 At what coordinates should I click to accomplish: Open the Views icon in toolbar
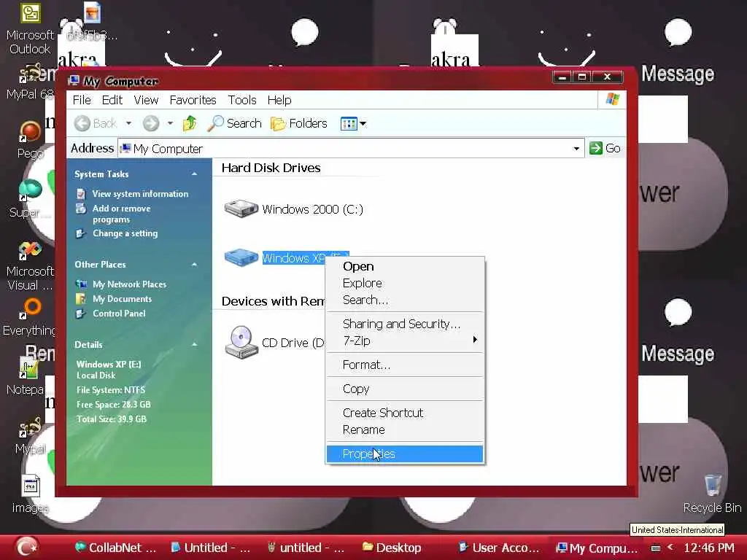point(349,124)
